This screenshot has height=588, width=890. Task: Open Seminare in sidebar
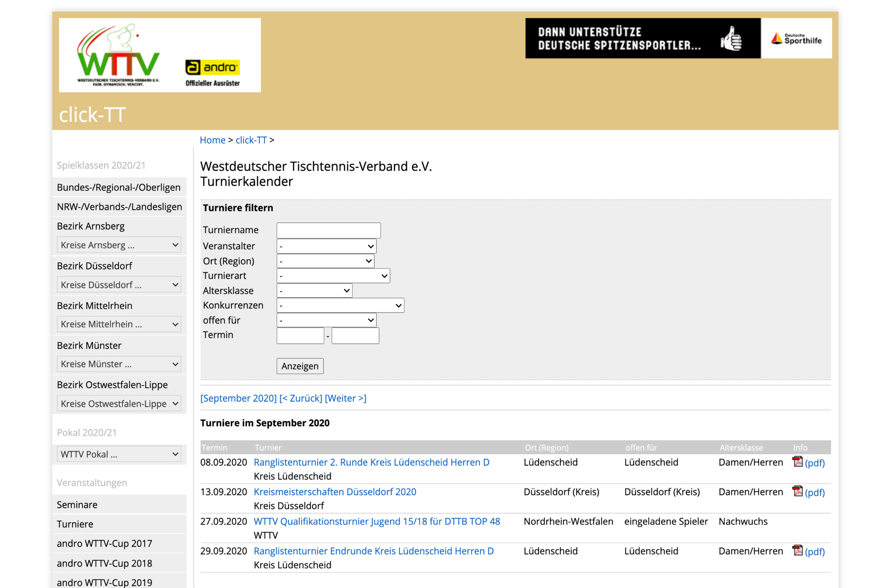click(x=119, y=505)
